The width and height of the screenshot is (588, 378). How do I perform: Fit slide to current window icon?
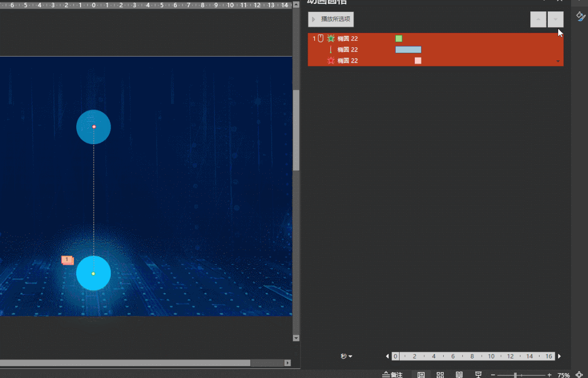[579, 375]
